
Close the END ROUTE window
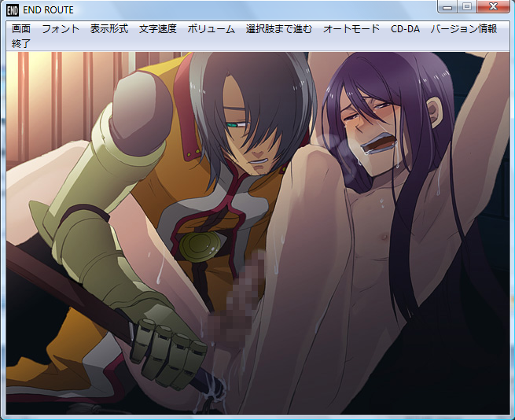(x=495, y=7)
